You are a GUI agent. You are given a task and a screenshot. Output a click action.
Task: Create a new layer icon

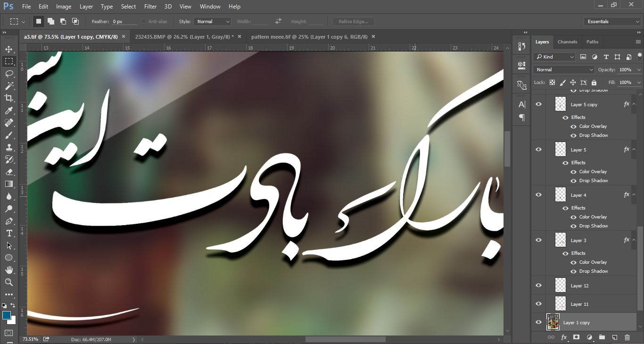click(x=614, y=337)
